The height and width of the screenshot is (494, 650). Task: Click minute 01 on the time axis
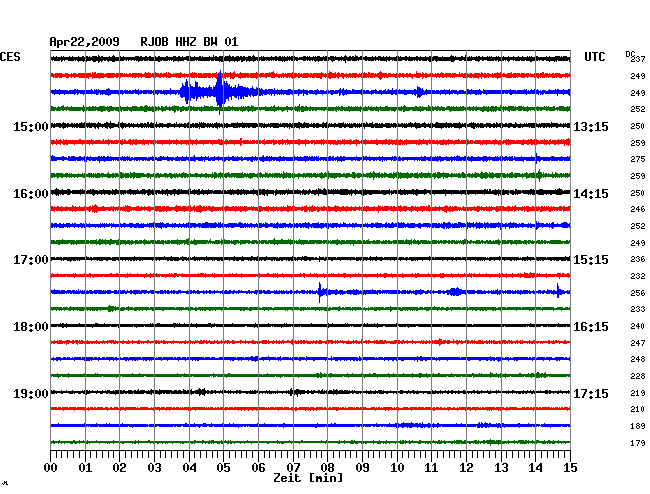[x=85, y=468]
